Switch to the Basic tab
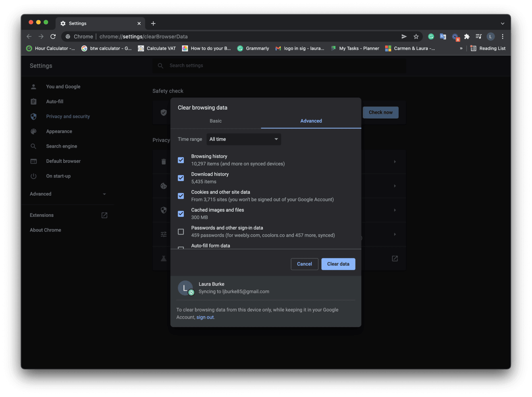The image size is (532, 397). click(216, 121)
